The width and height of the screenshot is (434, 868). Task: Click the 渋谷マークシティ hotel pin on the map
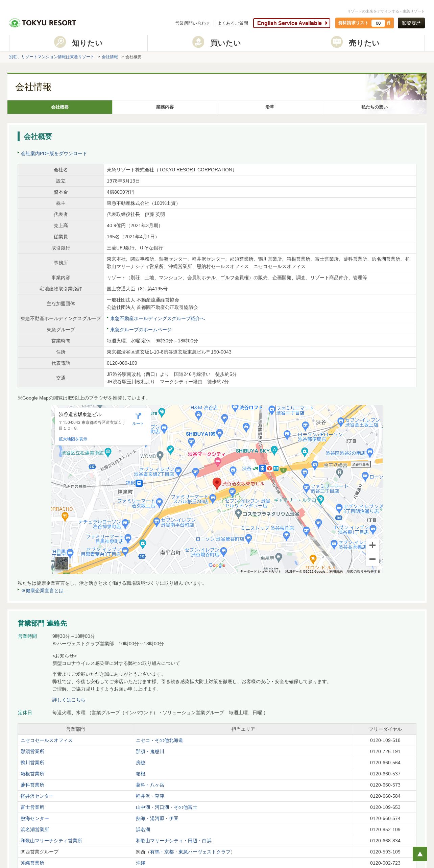[x=218, y=462]
